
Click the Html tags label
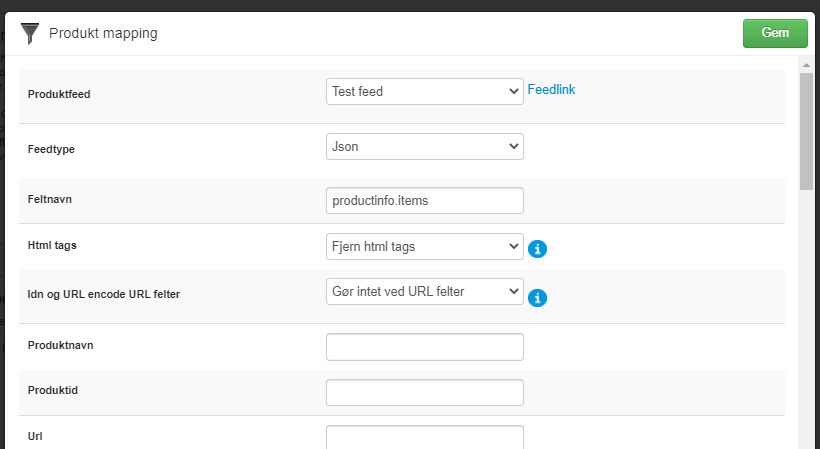tap(52, 245)
